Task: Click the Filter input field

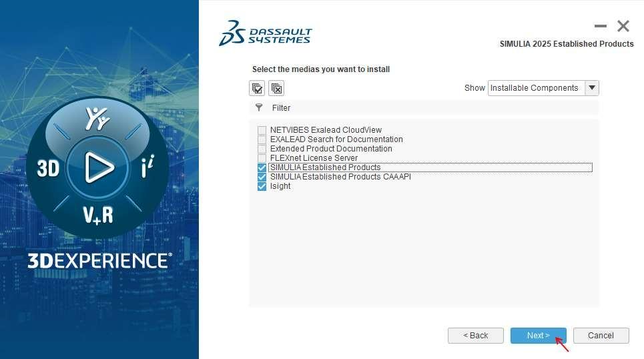Action: point(424,107)
